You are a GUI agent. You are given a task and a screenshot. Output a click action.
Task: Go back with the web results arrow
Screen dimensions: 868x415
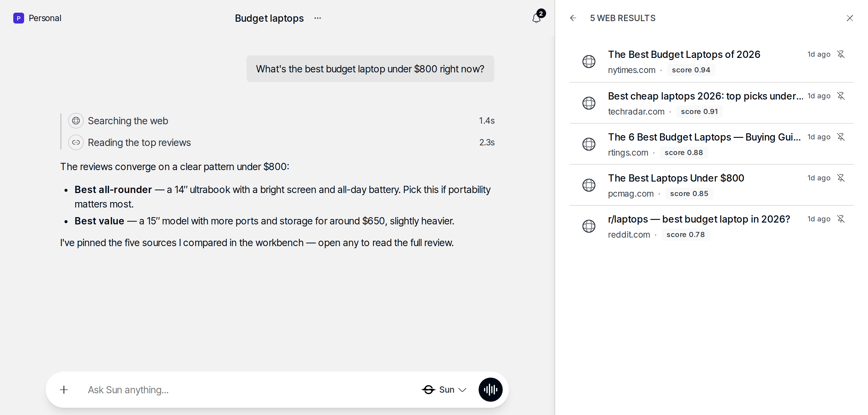pos(573,18)
